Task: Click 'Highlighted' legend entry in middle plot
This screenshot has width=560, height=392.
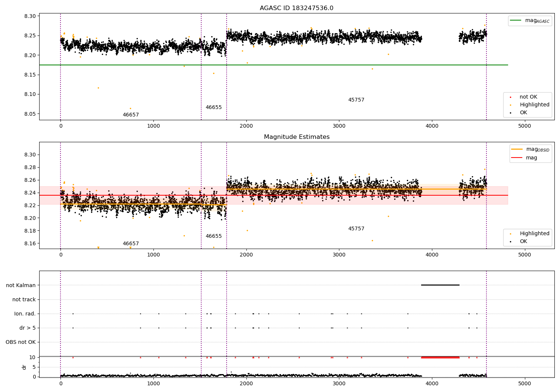Action: 530,234
